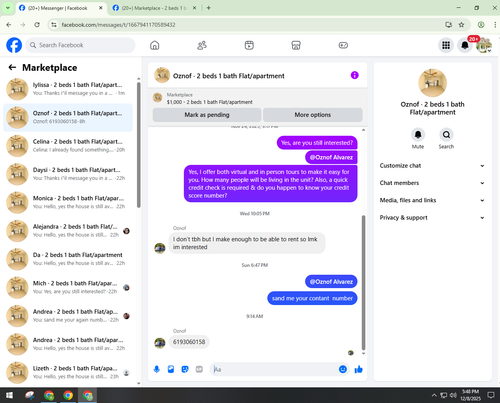Click the taskbar clock showing 5:48 PM
The image size is (500, 403).
click(x=470, y=395)
